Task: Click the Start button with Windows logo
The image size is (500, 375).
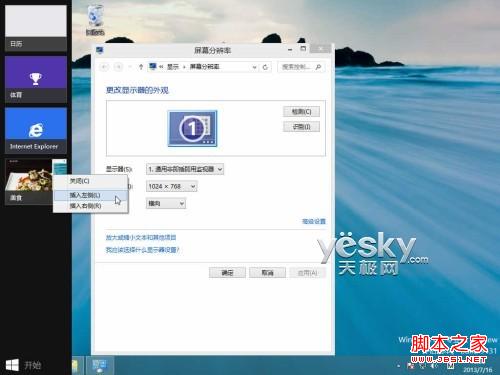Action: 23,365
